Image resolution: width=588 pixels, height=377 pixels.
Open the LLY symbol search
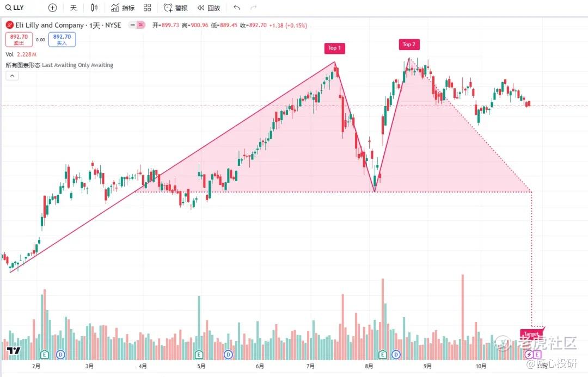(x=14, y=8)
